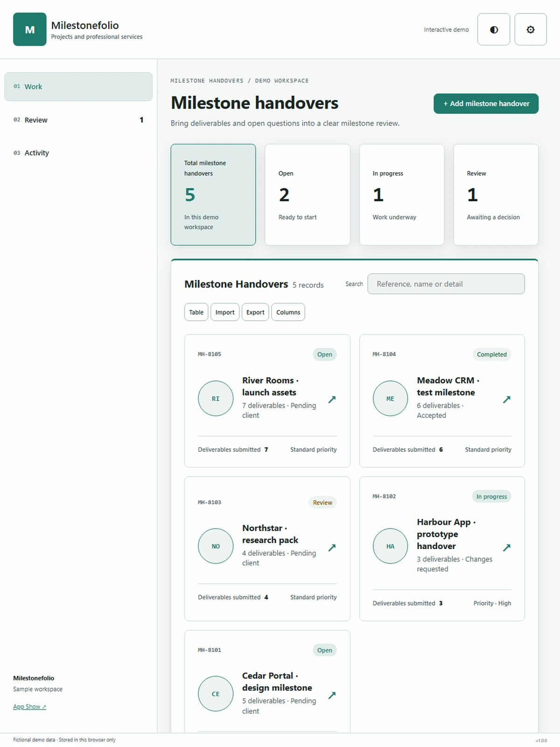
Task: Focus the Reference, name or detail search field
Action: click(x=446, y=284)
